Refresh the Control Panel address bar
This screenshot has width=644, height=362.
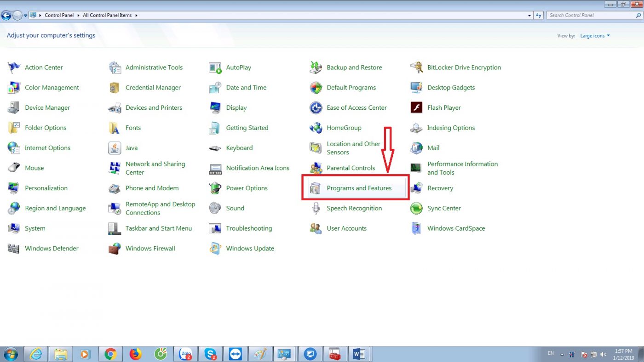pyautogui.click(x=539, y=15)
